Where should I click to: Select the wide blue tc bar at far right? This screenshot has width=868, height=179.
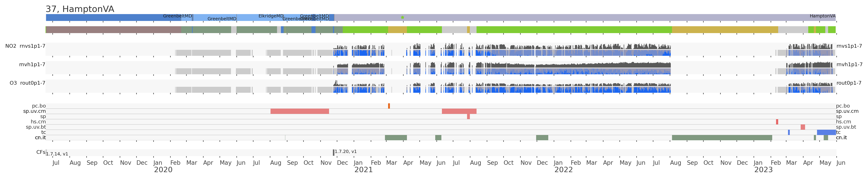click(826, 133)
